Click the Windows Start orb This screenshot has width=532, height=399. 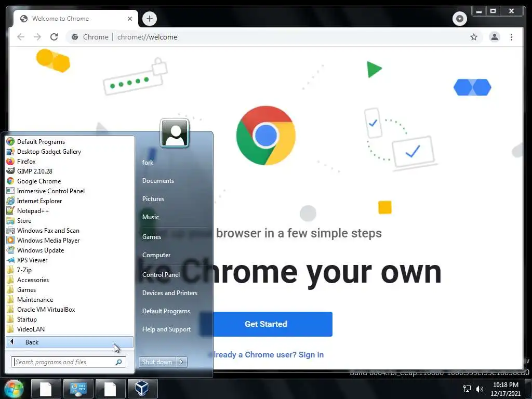click(14, 389)
